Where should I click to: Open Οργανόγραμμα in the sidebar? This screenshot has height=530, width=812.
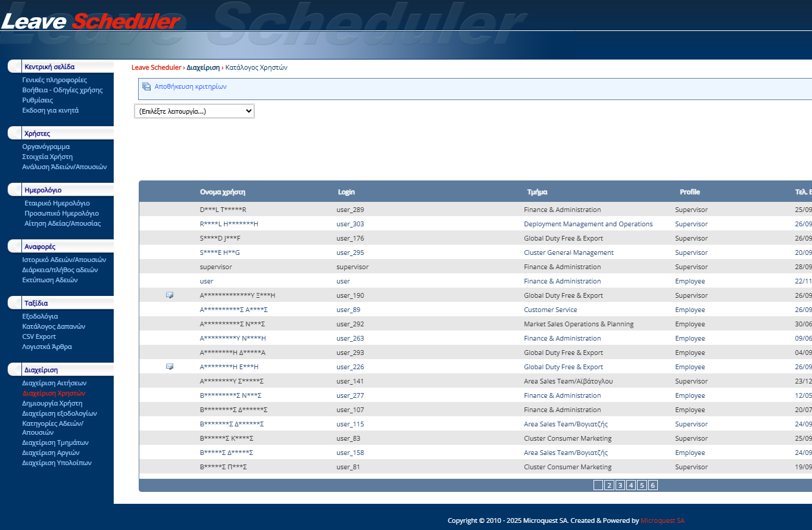(46, 146)
